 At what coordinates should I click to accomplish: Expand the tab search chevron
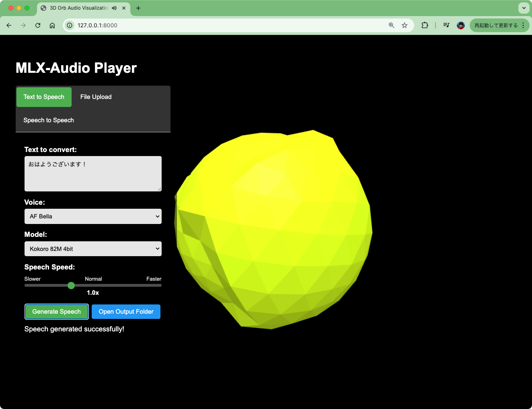(x=524, y=8)
